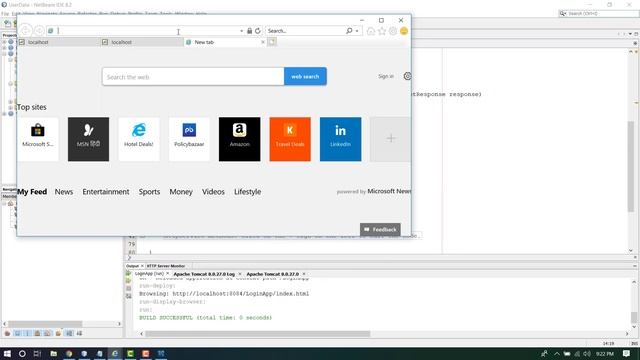Open search provider dropdown arrow
640x360 pixels.
pos(357,31)
